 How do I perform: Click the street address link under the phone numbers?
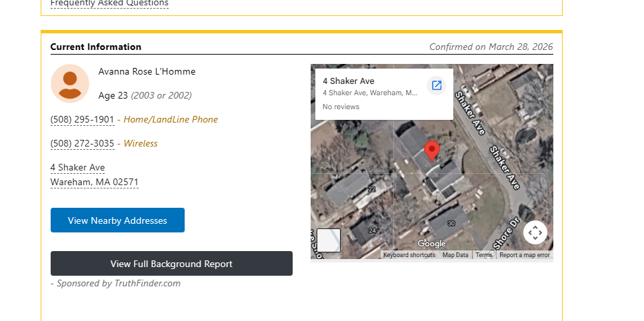(77, 168)
